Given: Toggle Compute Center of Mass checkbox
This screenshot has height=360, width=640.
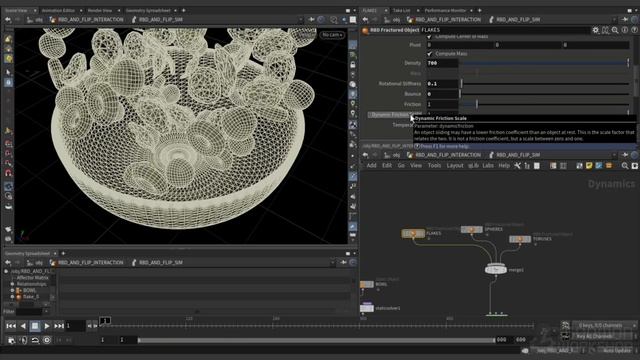Looking at the screenshot, I should pos(429,37).
